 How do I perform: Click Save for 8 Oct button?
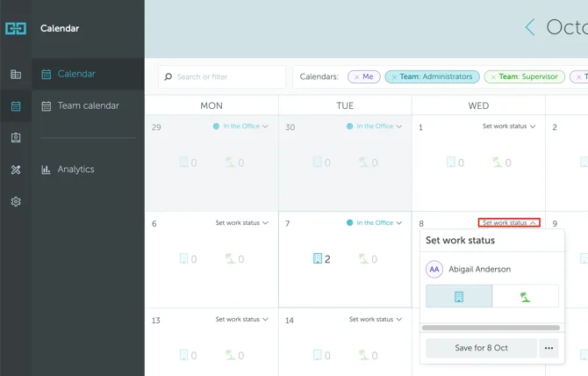[481, 348]
